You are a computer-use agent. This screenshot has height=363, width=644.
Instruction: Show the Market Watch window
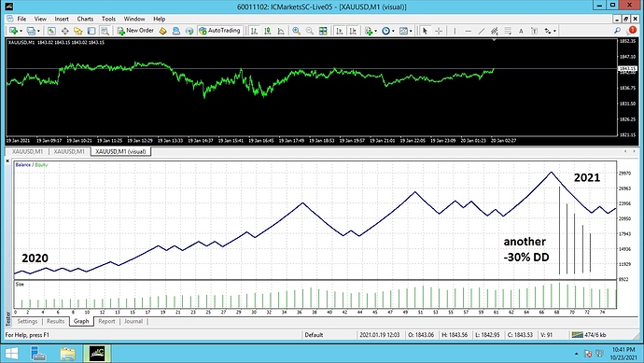tap(51, 31)
